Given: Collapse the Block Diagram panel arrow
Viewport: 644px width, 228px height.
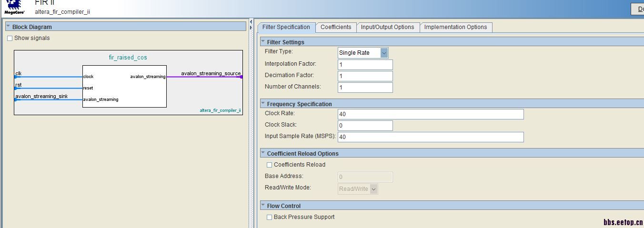Looking at the screenshot, I should coord(8,27).
